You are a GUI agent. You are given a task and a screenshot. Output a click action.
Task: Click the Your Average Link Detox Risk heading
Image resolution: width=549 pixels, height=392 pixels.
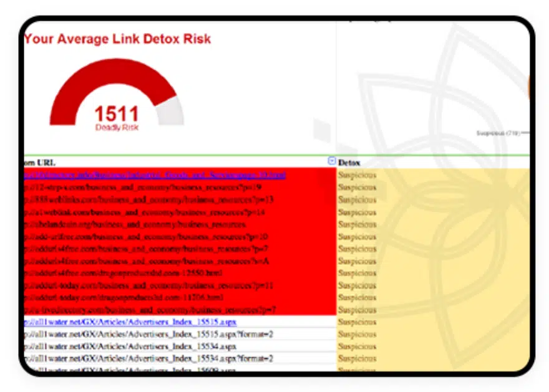tap(117, 39)
